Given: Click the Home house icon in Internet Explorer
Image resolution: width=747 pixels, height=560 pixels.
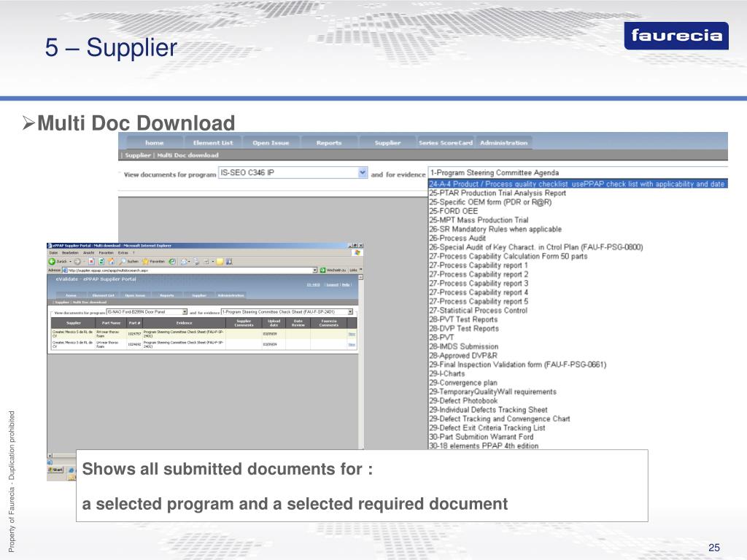Looking at the screenshot, I should [111, 262].
